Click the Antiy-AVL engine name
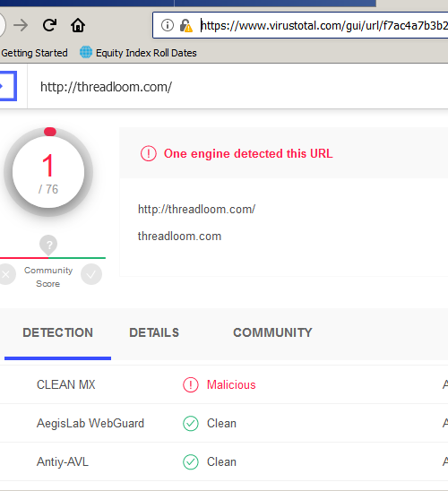Image resolution: width=448 pixels, height=491 pixels. 63,461
